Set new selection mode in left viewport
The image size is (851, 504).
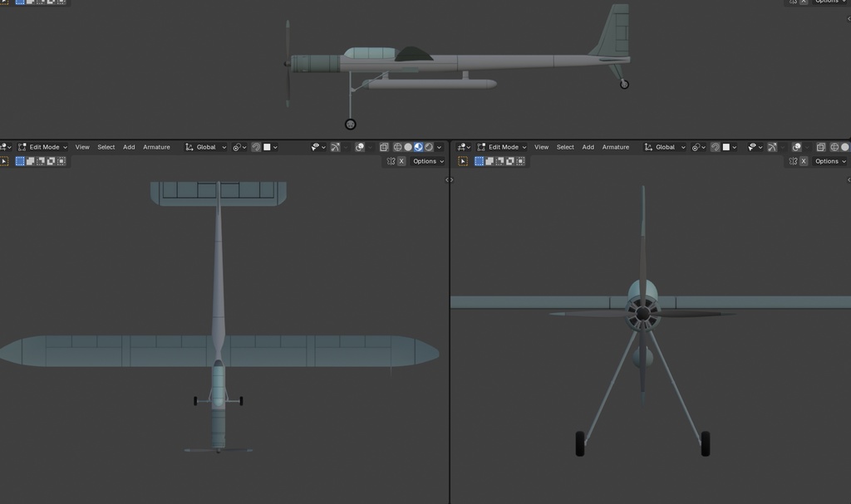click(20, 161)
